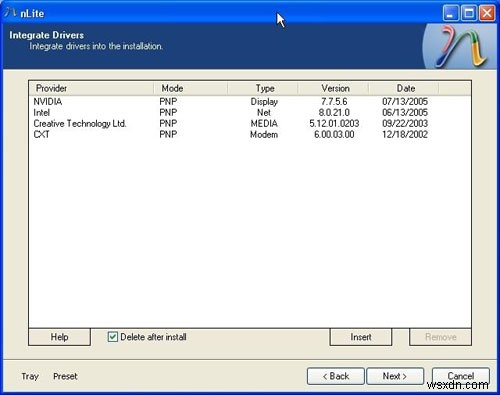
Task: Sort list by Version column header
Action: (x=333, y=88)
